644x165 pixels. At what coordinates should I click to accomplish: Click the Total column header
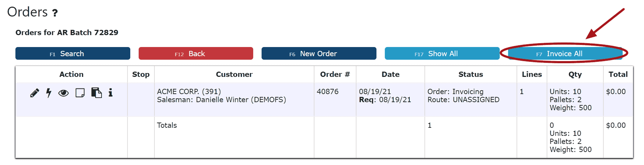[618, 74]
